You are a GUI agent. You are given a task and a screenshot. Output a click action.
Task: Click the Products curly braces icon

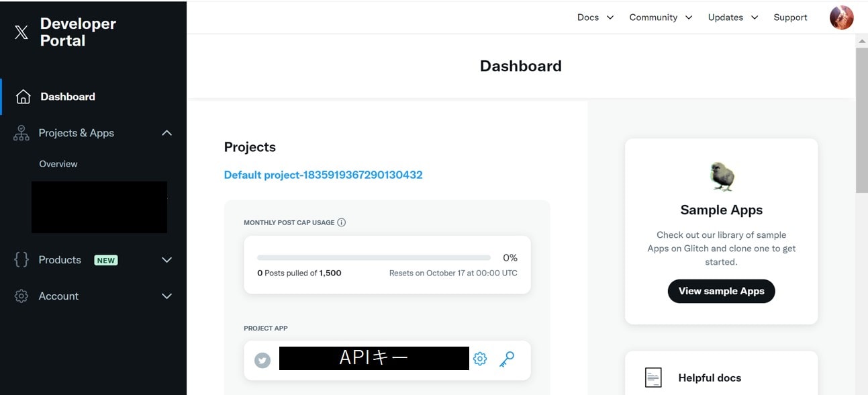point(21,260)
